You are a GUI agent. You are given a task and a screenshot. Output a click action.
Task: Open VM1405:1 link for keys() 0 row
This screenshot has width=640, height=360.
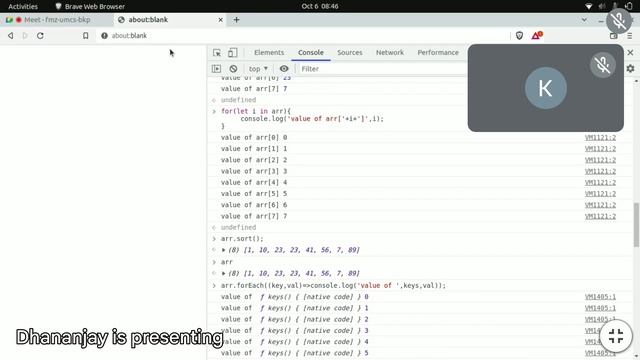pyautogui.click(x=600, y=297)
